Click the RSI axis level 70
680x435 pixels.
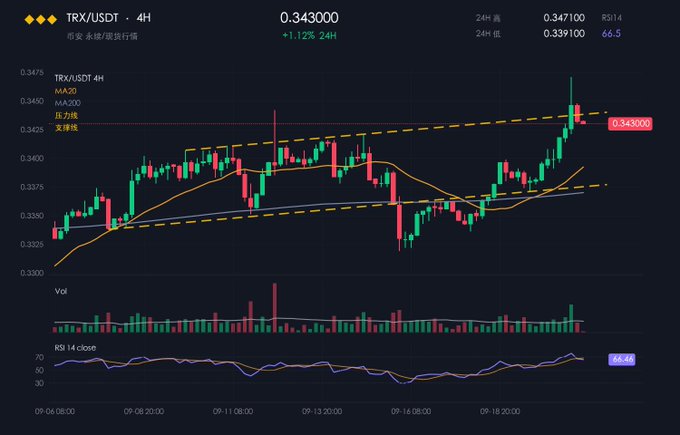[39, 357]
